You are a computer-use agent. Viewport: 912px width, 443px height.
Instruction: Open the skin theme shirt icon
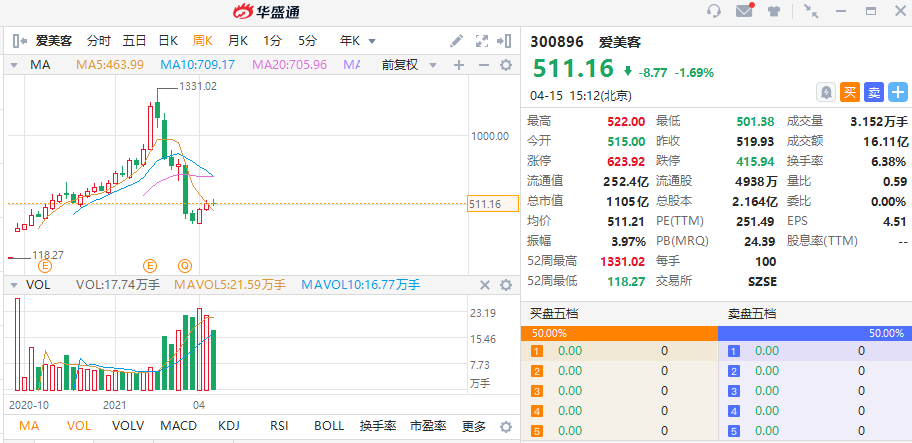coord(774,12)
